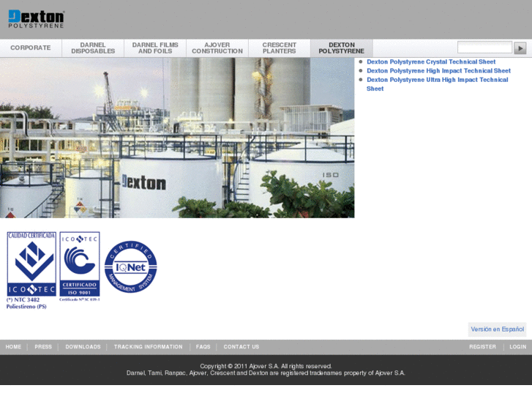
Task: Open FAQs in footer menu
Action: click(203, 347)
